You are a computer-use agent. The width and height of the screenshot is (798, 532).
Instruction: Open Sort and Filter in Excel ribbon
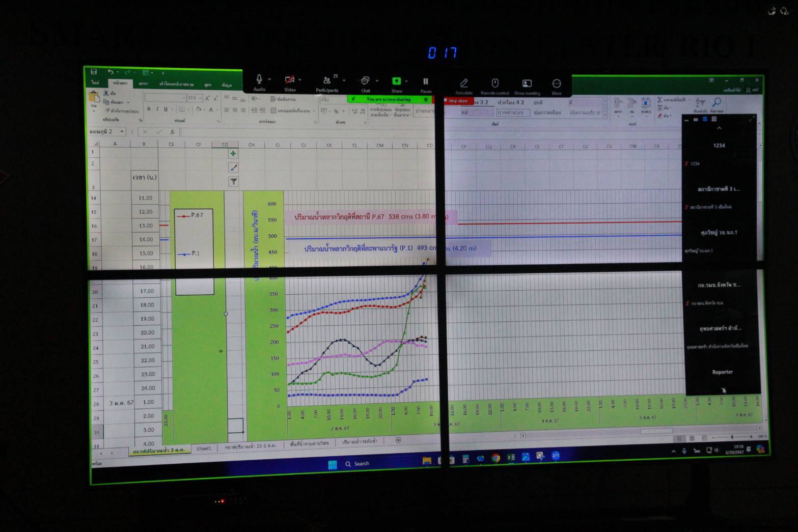click(x=701, y=104)
